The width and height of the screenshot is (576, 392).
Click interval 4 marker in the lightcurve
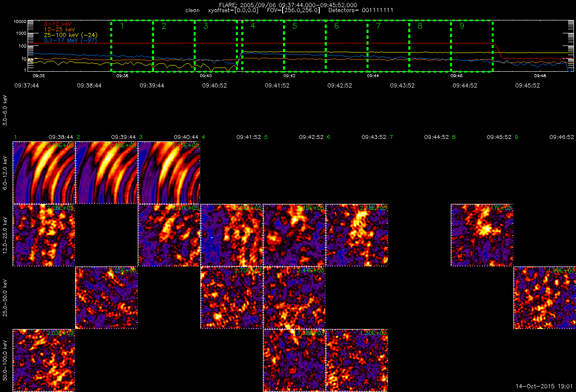[x=253, y=26]
